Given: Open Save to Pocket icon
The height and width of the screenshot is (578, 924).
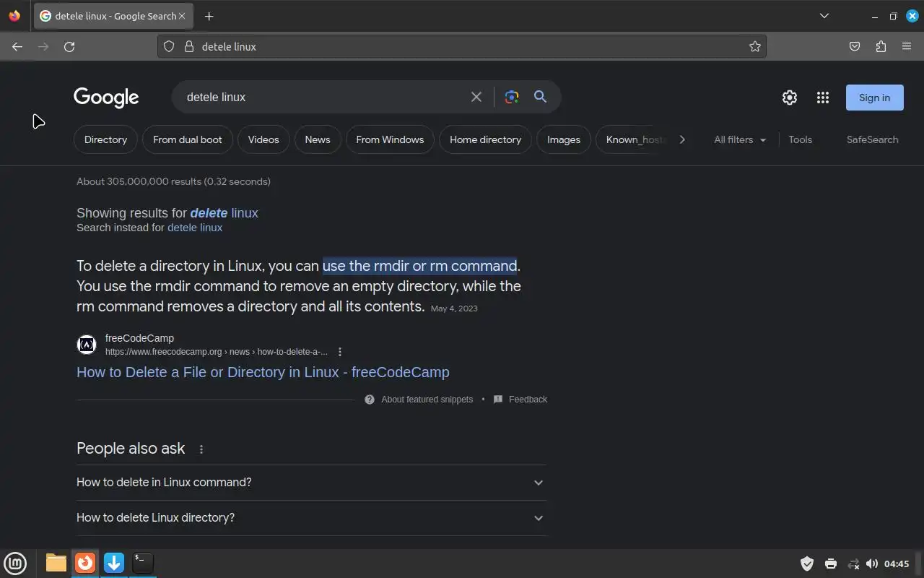Looking at the screenshot, I should pyautogui.click(x=855, y=46).
